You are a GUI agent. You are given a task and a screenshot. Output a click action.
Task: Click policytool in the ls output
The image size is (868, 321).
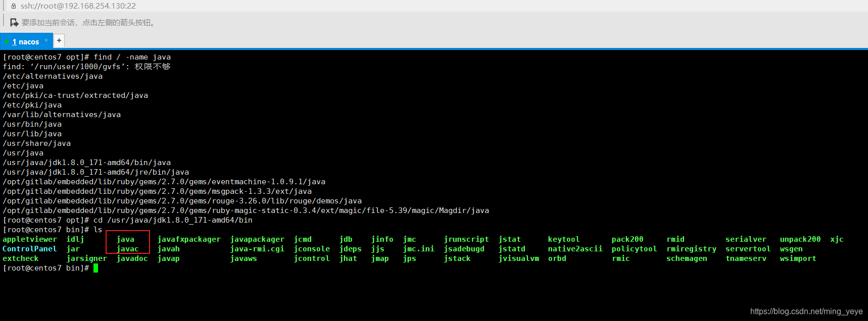pyautogui.click(x=635, y=249)
